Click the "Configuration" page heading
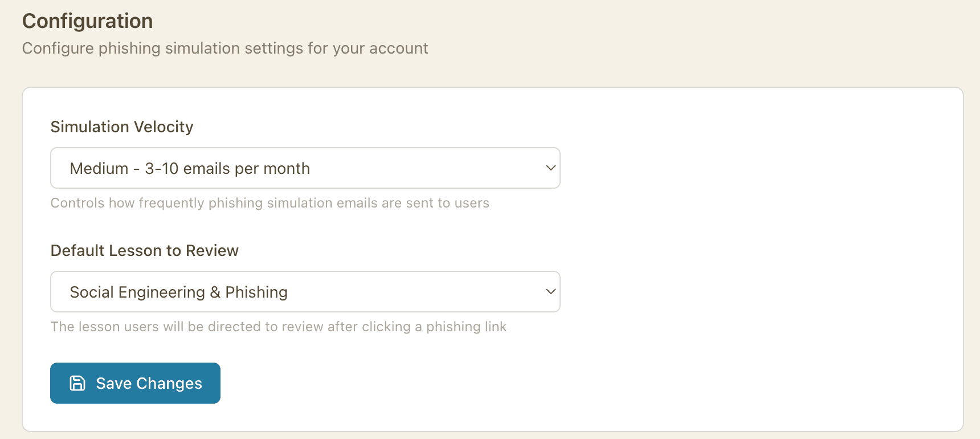This screenshot has width=980, height=439. [x=87, y=21]
